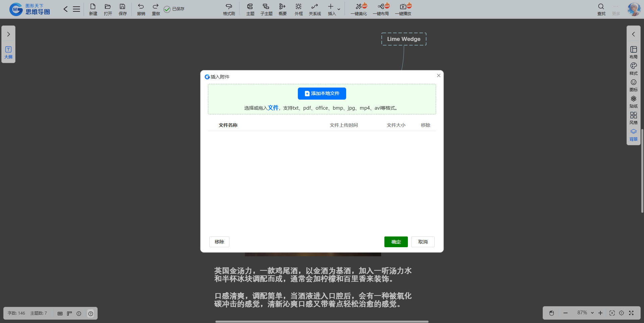The width and height of the screenshot is (644, 323).
Task: Expand the 插入 insert dropdown arrow
Action: (339, 9)
